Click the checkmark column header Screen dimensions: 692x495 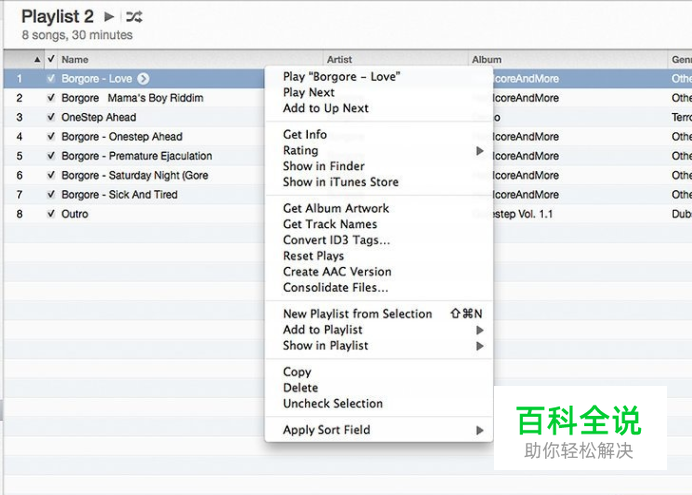point(51,59)
